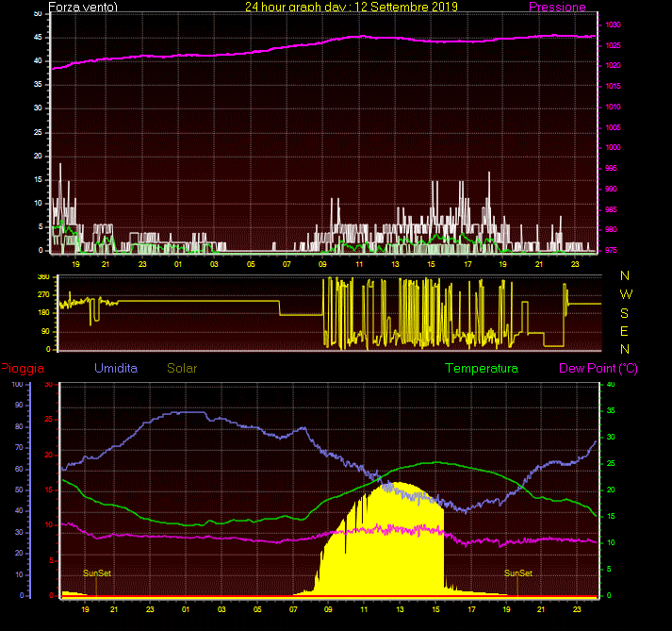Click "980" on the pressure axis
Viewport: 672px width, 631px height.
(x=611, y=229)
